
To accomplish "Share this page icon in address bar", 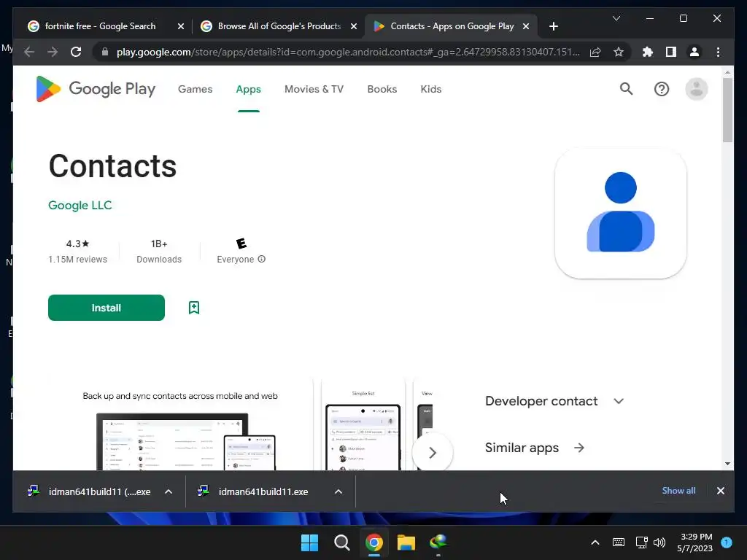I will [x=595, y=52].
